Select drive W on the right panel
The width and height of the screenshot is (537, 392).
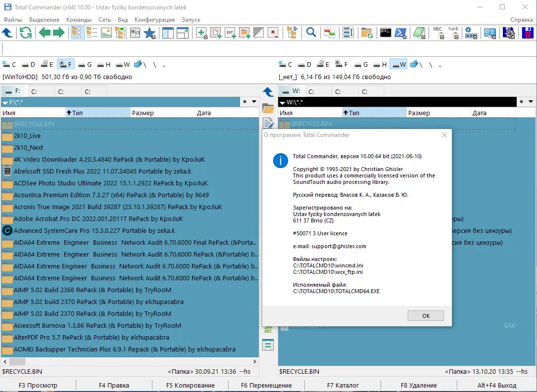[398, 64]
